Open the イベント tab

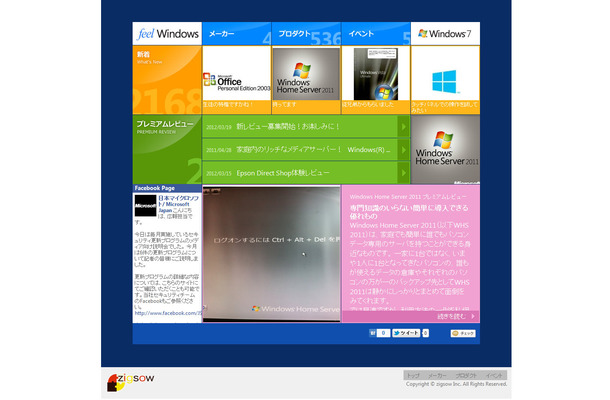coord(376,33)
